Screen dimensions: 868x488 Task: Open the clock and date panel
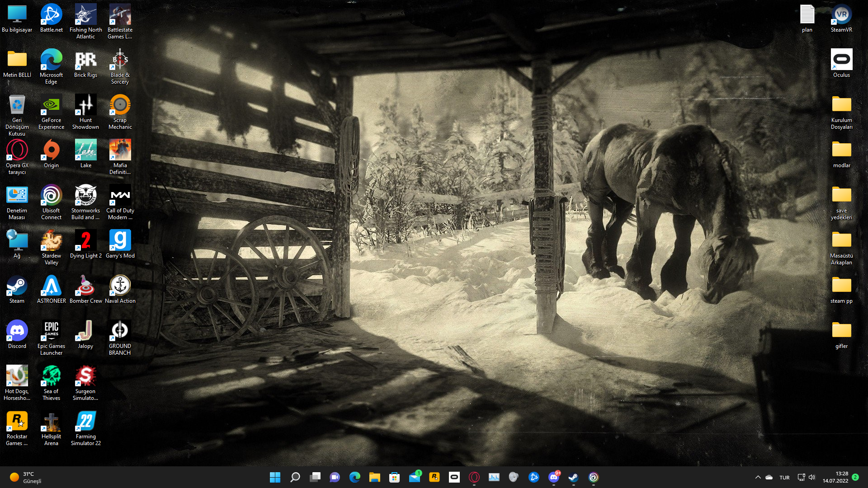[835, 477]
